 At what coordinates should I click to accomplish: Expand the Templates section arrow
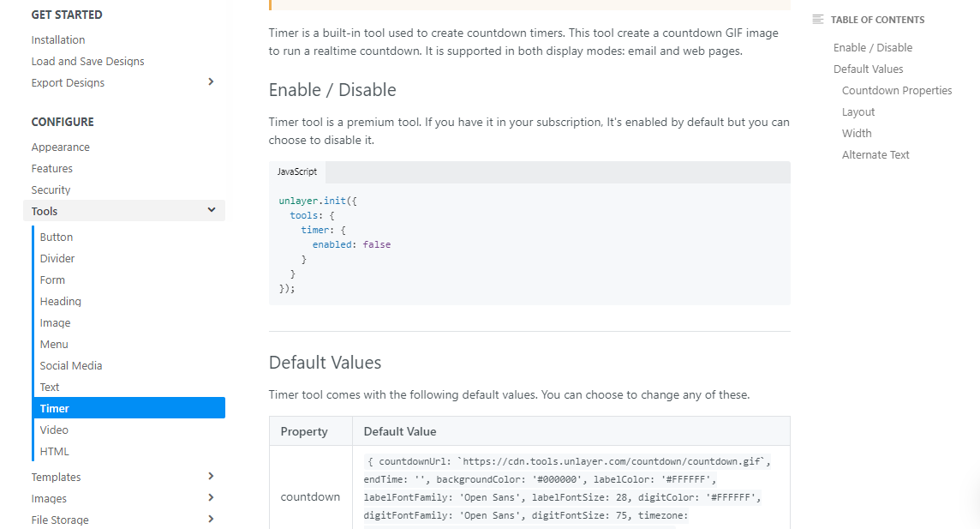[x=211, y=477]
